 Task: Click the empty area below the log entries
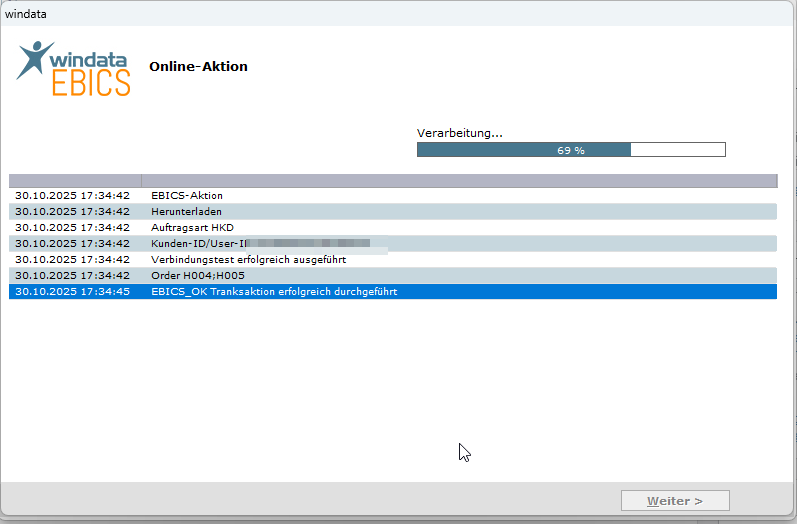pyautogui.click(x=392, y=390)
